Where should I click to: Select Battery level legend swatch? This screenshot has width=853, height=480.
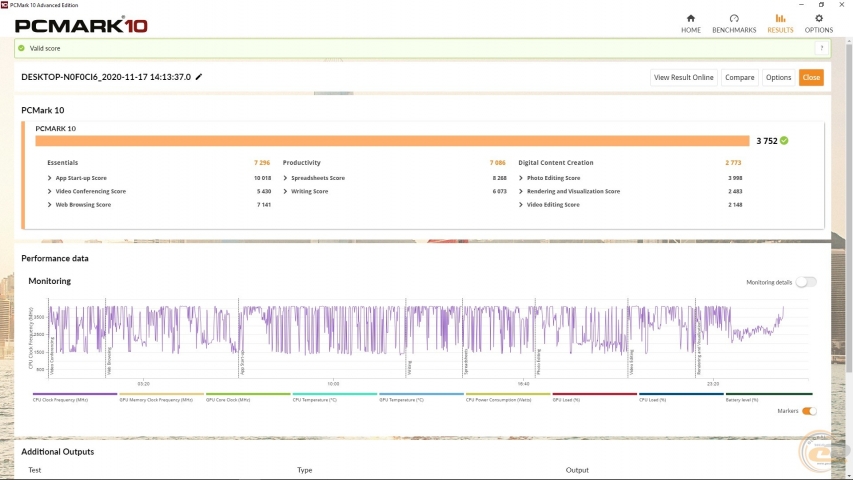point(769,393)
